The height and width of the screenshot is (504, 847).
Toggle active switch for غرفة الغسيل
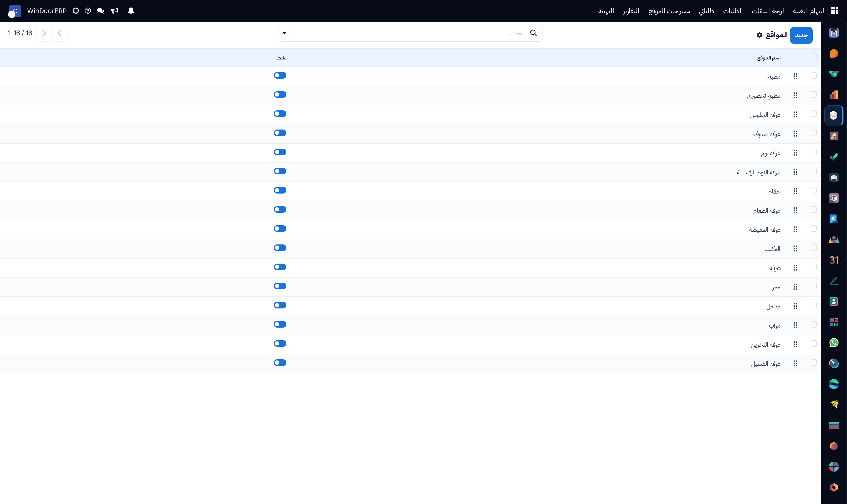[280, 363]
